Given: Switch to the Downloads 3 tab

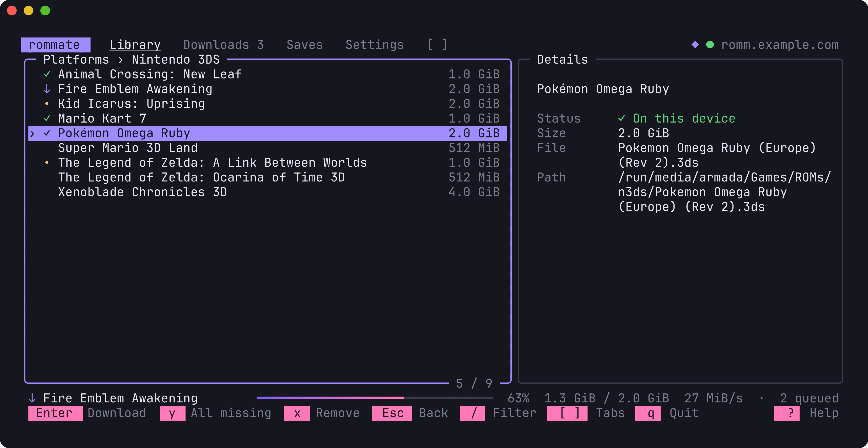Looking at the screenshot, I should pos(223,45).
